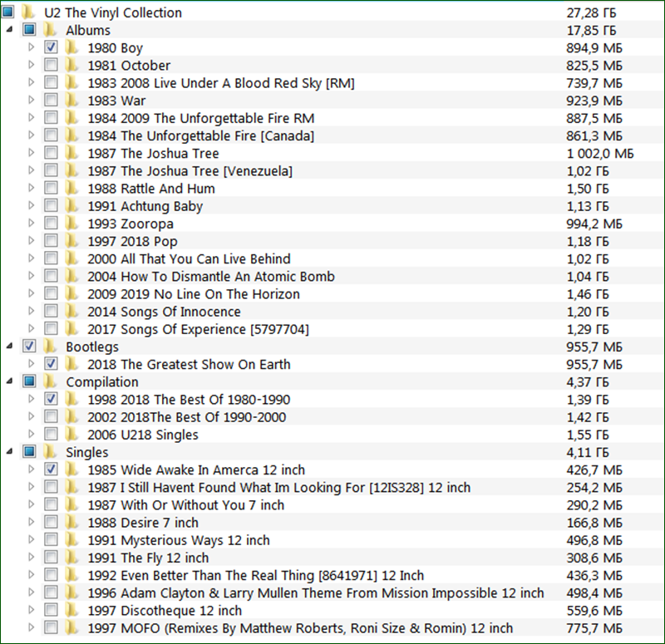The image size is (665, 644).
Task: Uncheck 1998 2018 The Best Of 1980-1990 checkbox
Action: pos(51,399)
